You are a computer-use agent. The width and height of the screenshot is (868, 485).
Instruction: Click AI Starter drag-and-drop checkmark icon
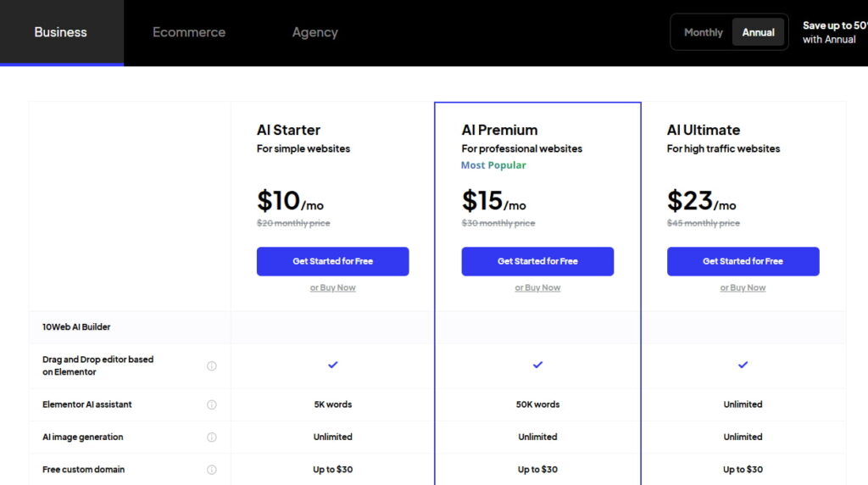click(x=333, y=365)
